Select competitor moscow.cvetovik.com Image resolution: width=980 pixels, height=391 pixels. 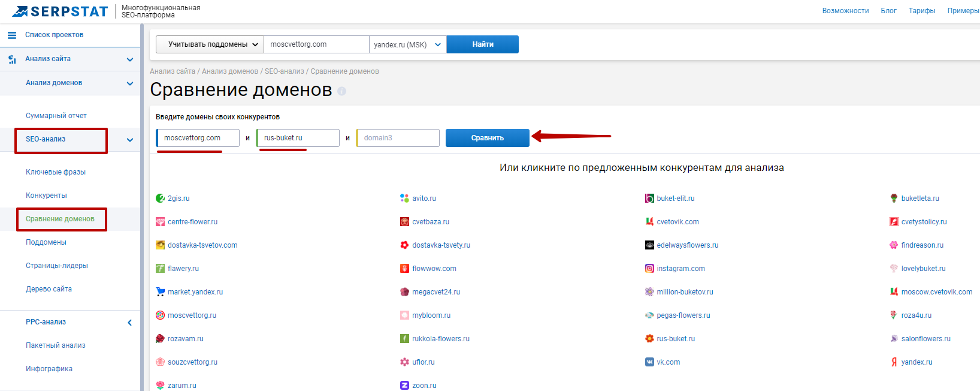pyautogui.click(x=937, y=292)
